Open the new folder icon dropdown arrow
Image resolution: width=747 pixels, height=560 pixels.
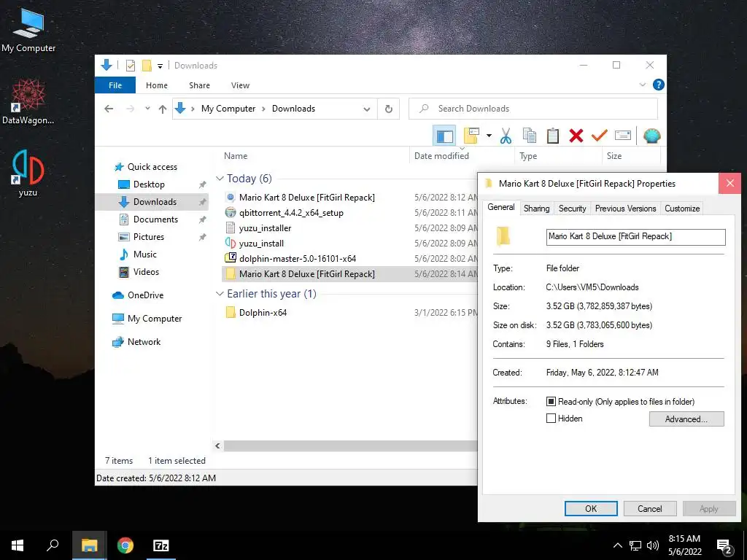click(489, 136)
